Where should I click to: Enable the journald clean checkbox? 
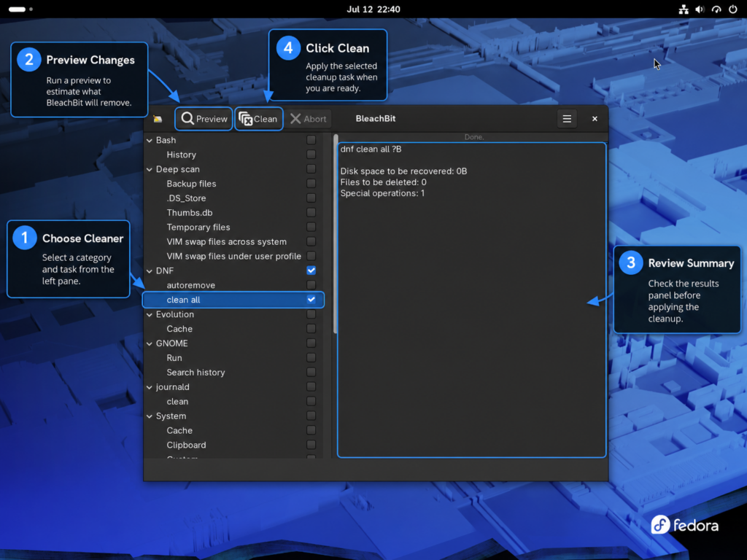pos(311,402)
